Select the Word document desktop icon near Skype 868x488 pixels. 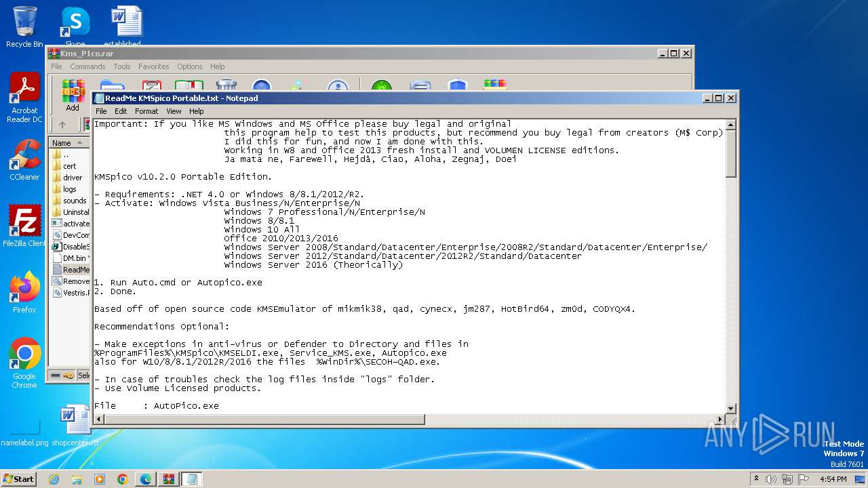(x=125, y=26)
